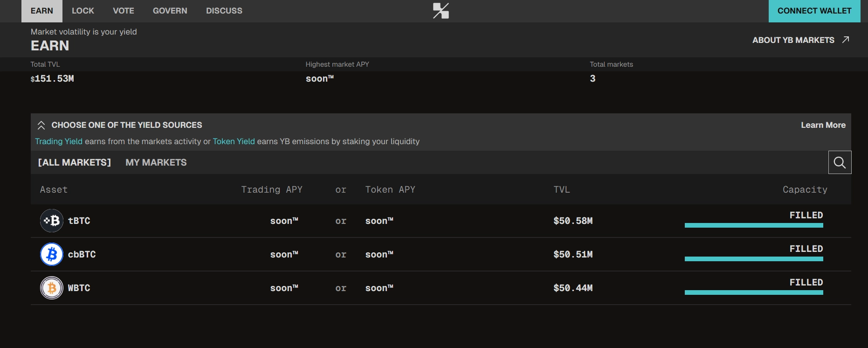Go to the Govern tab

coord(170,11)
